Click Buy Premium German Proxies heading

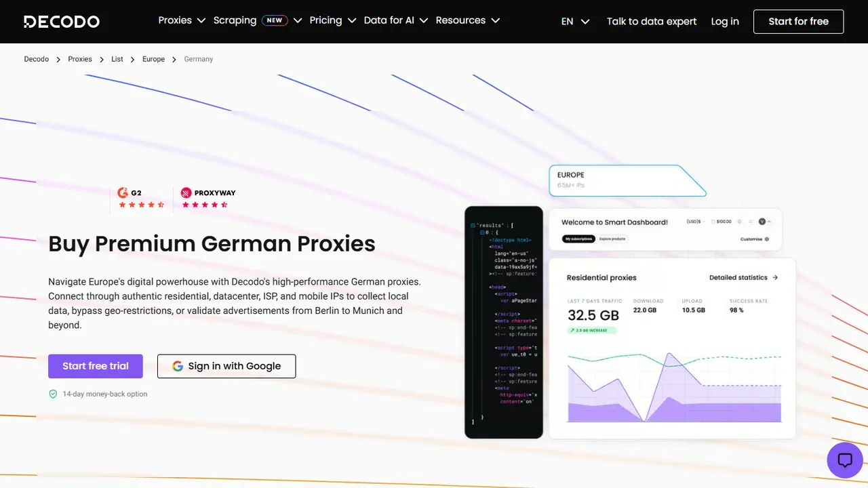pos(212,243)
